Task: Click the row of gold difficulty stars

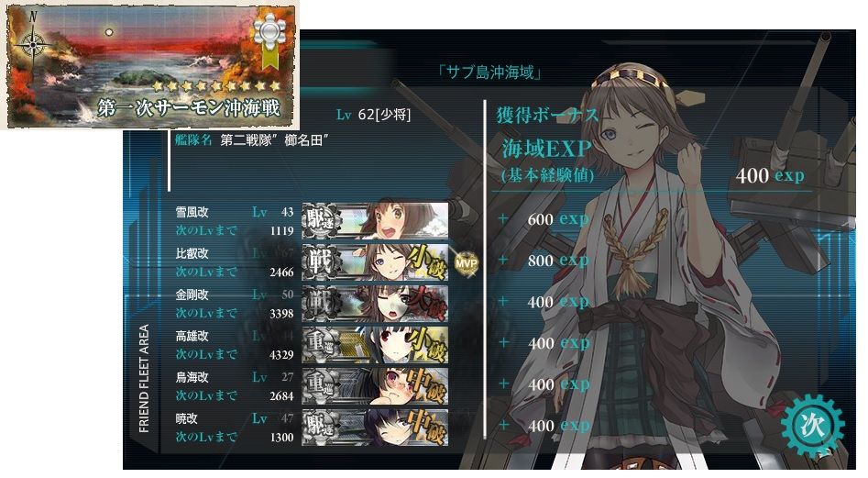Action: pos(216,86)
